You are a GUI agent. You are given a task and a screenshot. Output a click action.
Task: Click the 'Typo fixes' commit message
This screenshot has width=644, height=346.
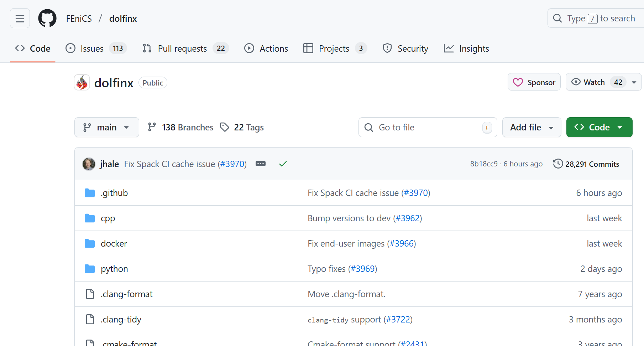pyautogui.click(x=327, y=269)
